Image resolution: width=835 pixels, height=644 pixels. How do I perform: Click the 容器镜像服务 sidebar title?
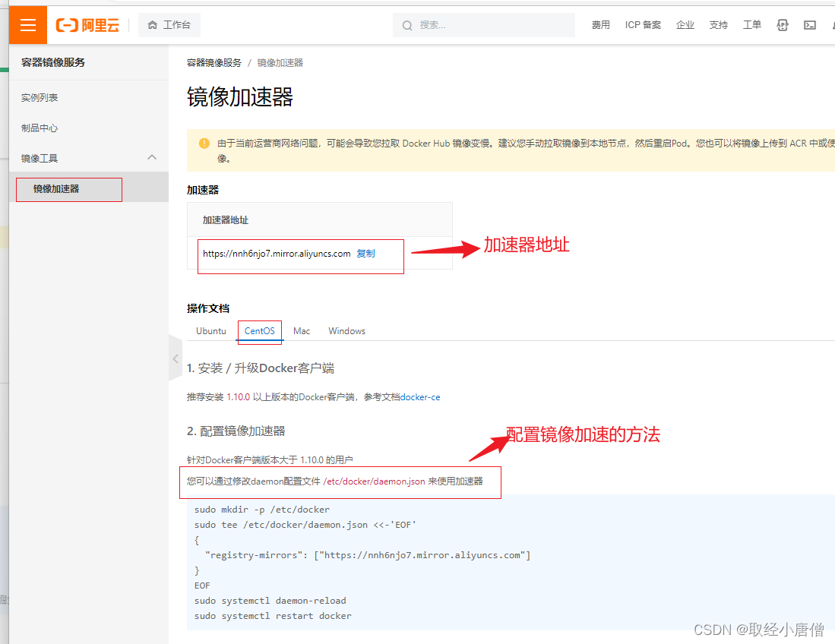[x=53, y=62]
